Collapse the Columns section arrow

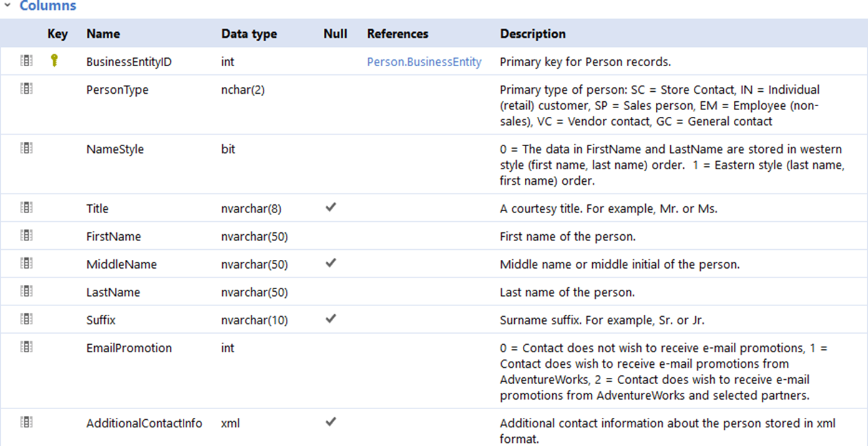click(x=7, y=6)
